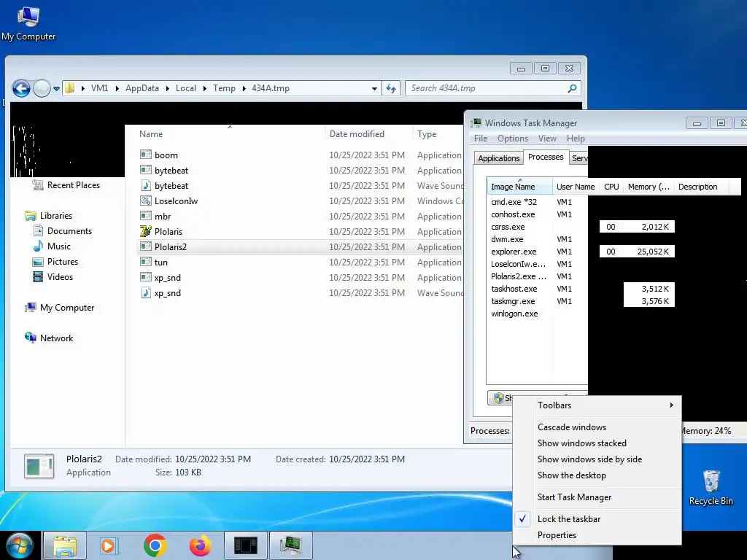The height and width of the screenshot is (560, 747).
Task: Sort processes by CPU column
Action: (x=611, y=187)
